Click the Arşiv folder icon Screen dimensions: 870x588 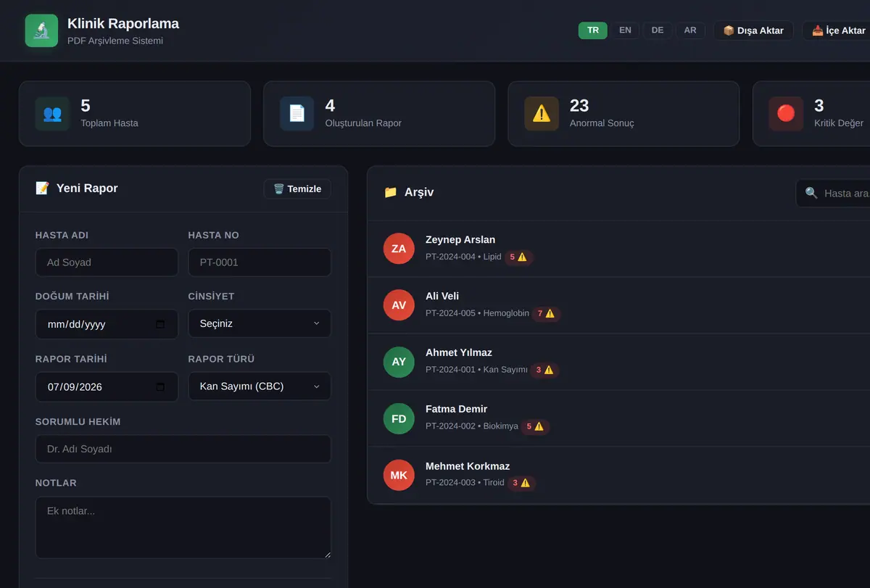(391, 192)
